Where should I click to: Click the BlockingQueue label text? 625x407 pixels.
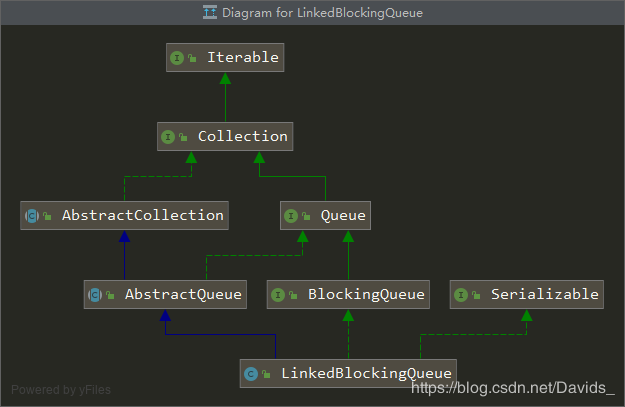366,295
